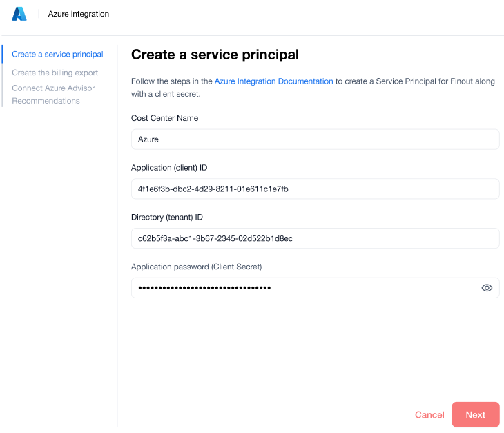Click the 'Azure integration' header title
The image size is (504, 433).
point(79,14)
